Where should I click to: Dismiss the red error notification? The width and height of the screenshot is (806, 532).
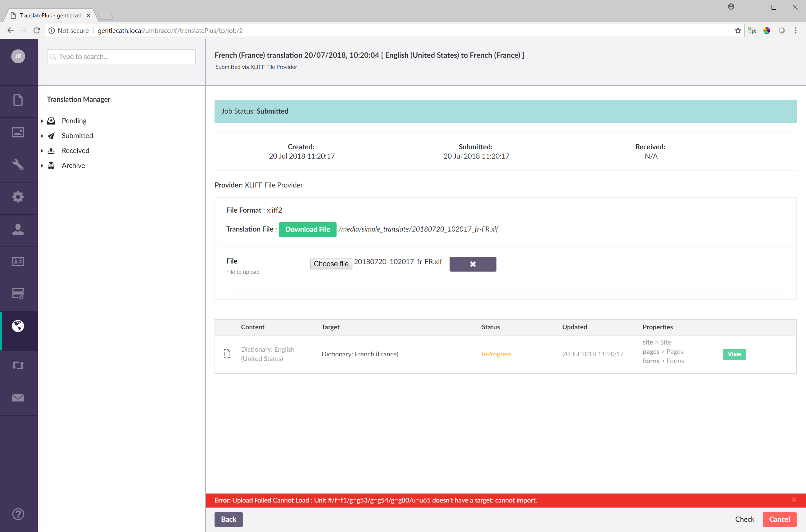click(x=794, y=500)
